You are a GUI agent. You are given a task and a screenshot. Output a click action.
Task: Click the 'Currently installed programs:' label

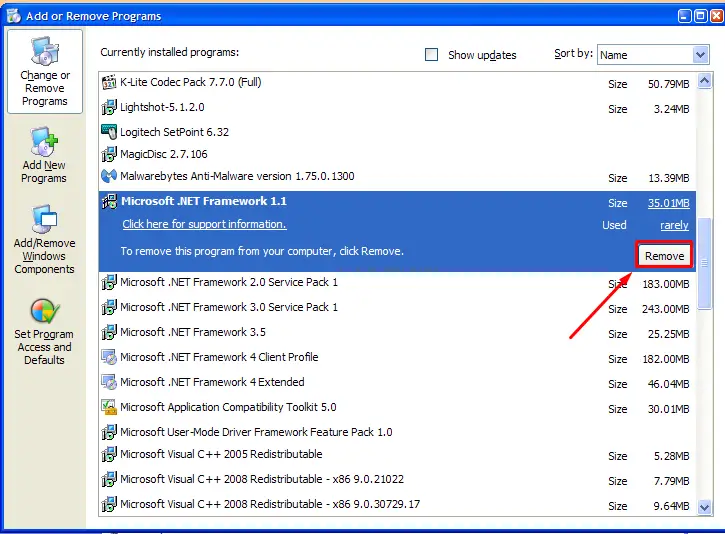pos(170,52)
